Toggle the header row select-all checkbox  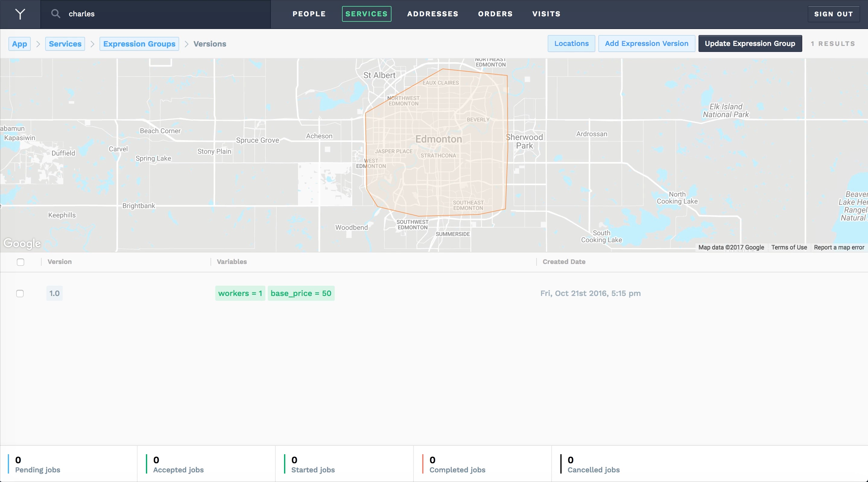(x=20, y=262)
